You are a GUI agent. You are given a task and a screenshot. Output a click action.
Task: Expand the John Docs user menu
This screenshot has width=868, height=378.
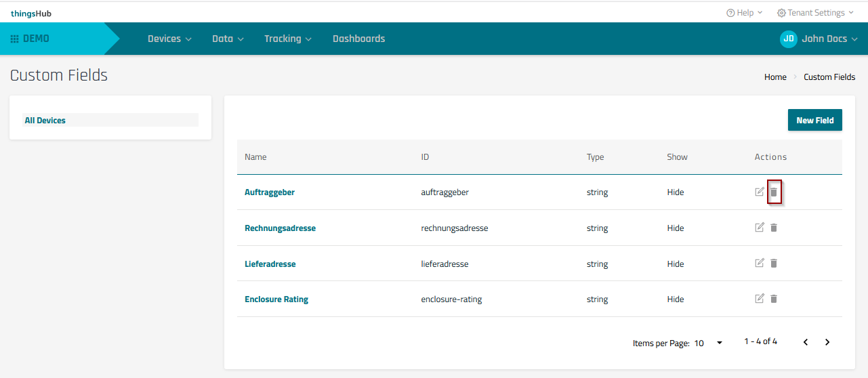(x=819, y=39)
